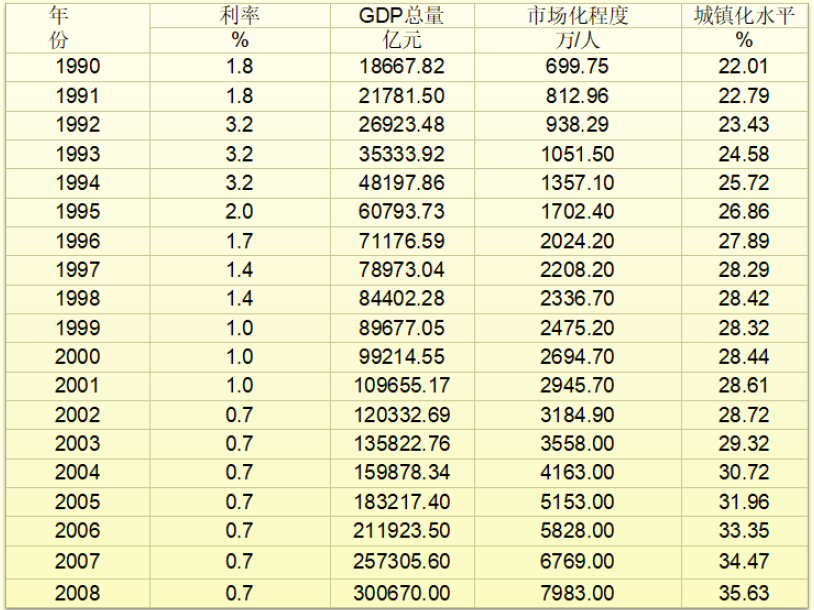Select the year cell 2003

[78, 443]
